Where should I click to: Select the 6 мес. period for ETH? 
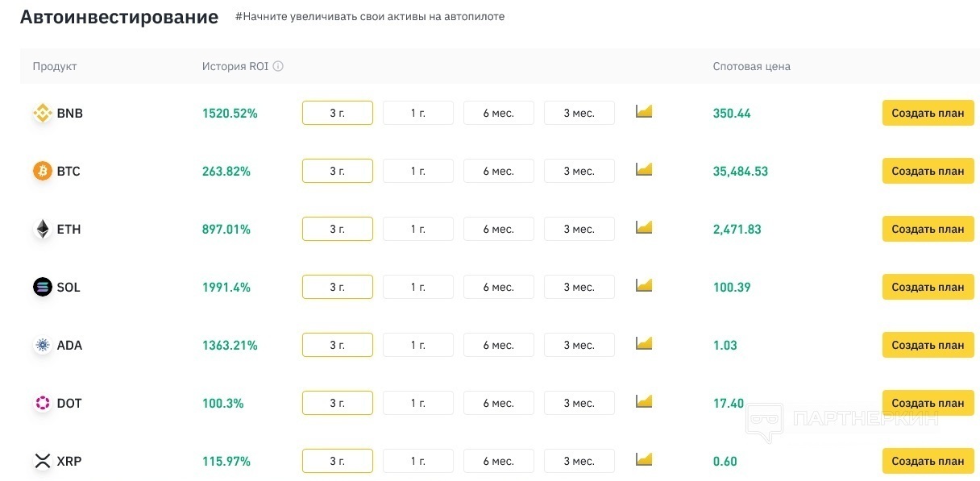[498, 229]
